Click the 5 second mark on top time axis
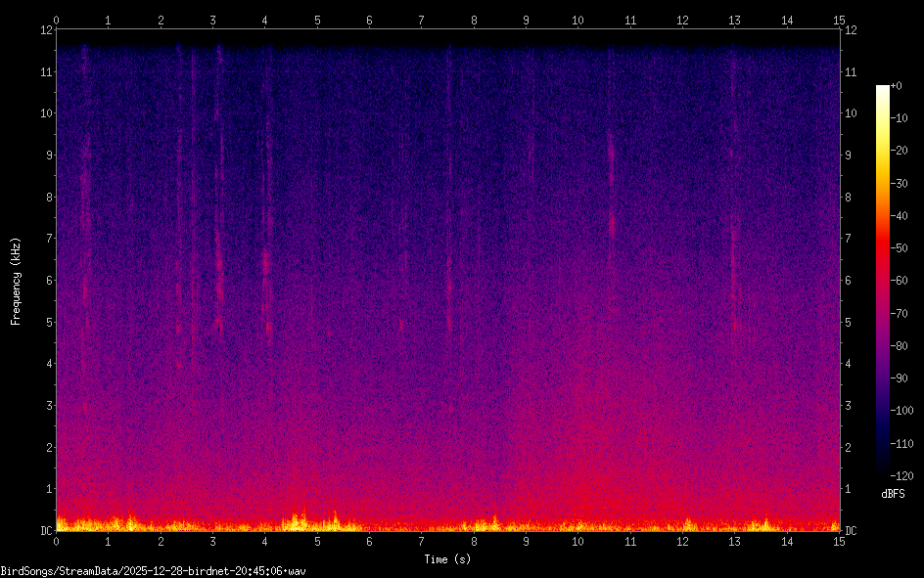The image size is (924, 578). 317,19
